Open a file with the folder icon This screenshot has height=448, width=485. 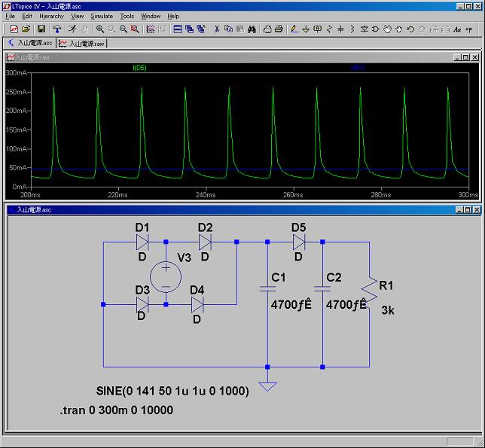(x=26, y=29)
